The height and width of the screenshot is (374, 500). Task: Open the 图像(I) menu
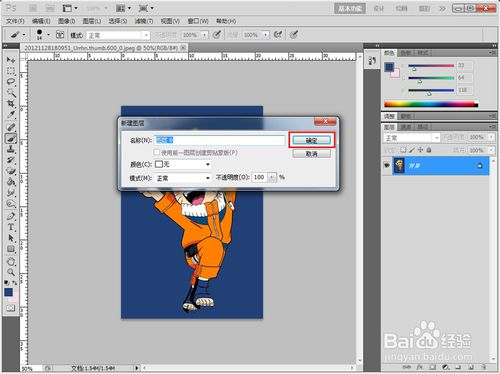66,21
